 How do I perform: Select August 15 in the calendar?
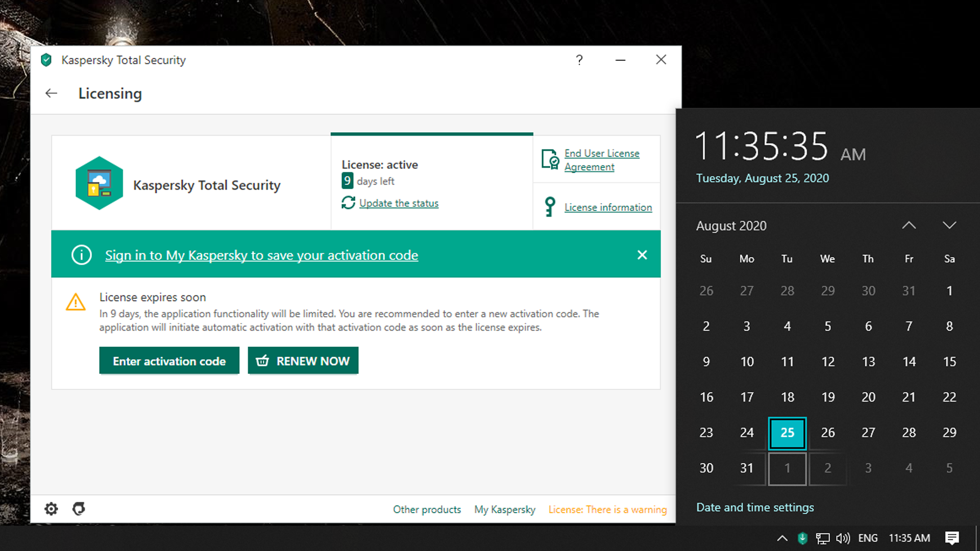click(x=949, y=362)
